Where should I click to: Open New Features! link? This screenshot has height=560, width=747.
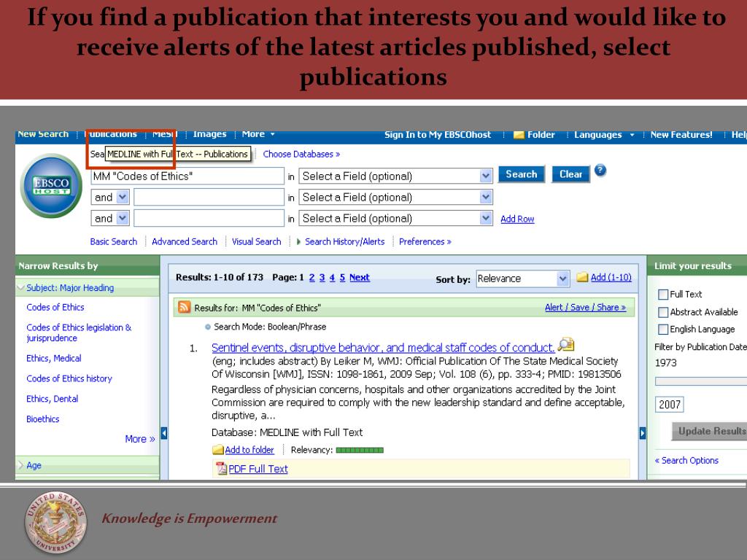tap(681, 135)
